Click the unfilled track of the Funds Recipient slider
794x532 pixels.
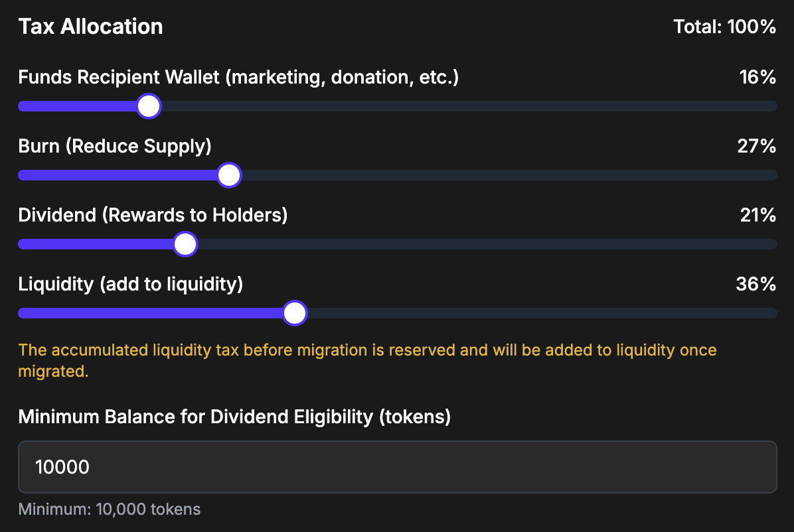pyautogui.click(x=465, y=106)
